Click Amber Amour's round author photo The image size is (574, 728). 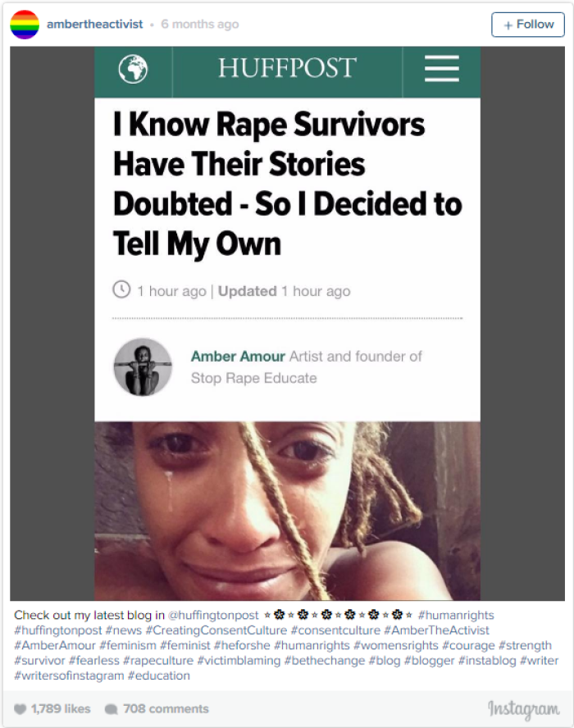(143, 366)
